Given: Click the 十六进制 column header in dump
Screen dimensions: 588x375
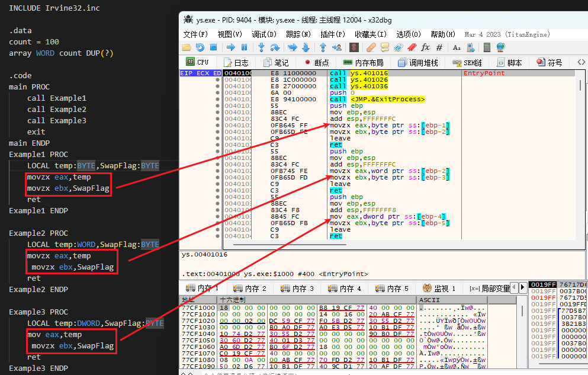Looking at the screenshot, I should click(x=317, y=300).
